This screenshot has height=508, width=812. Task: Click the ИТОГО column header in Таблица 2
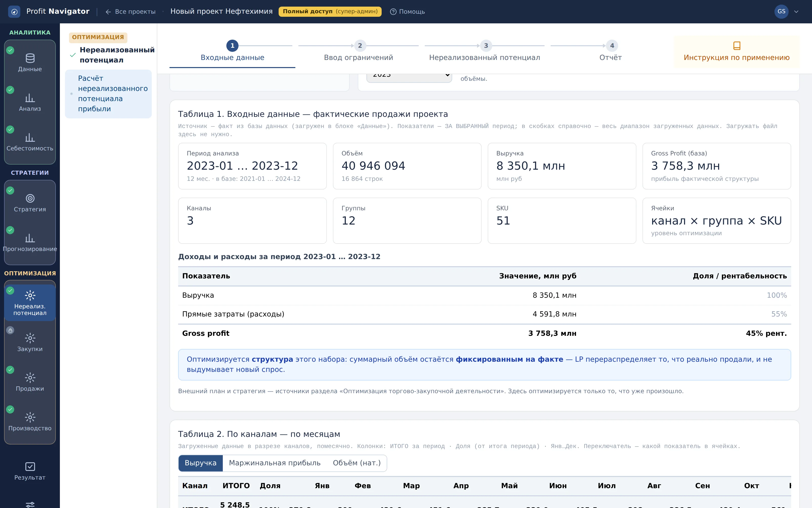(x=236, y=486)
